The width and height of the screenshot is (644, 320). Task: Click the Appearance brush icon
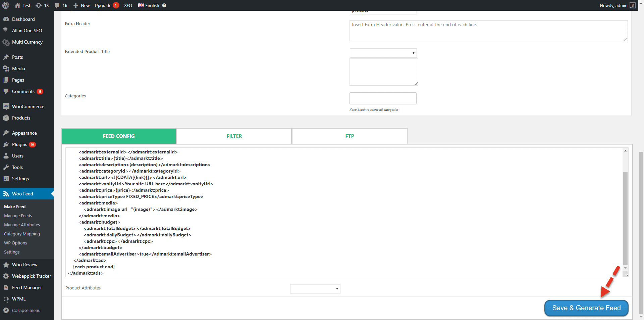click(6, 133)
